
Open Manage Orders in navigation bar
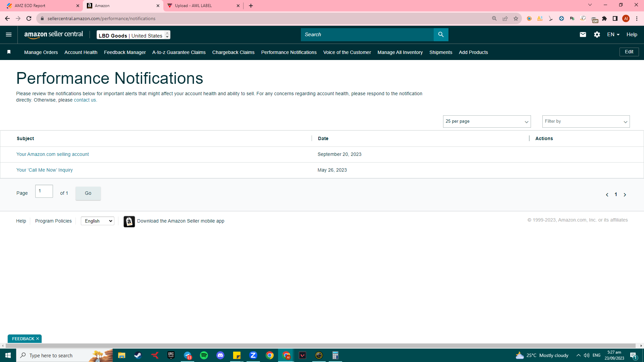tap(41, 52)
